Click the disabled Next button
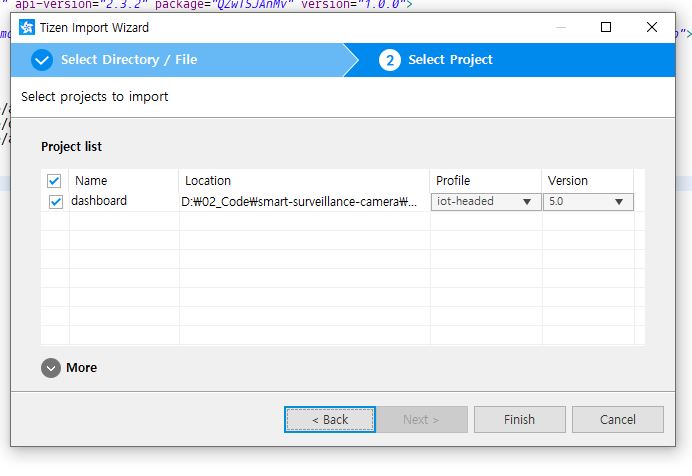This screenshot has width=692, height=476. (x=421, y=420)
